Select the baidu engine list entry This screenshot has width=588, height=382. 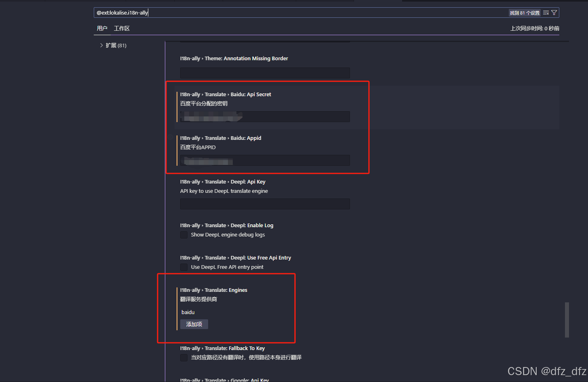pyautogui.click(x=188, y=312)
